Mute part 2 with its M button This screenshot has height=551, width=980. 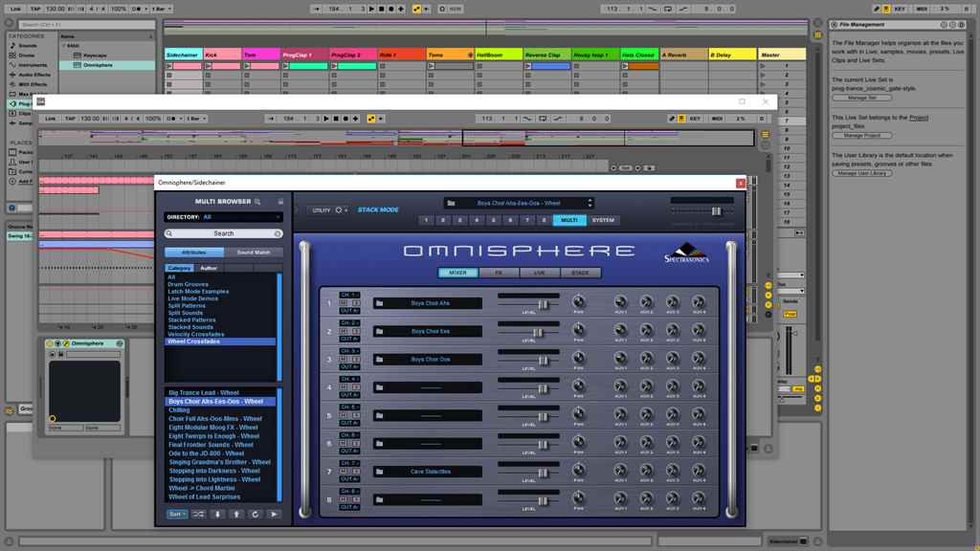(x=344, y=330)
